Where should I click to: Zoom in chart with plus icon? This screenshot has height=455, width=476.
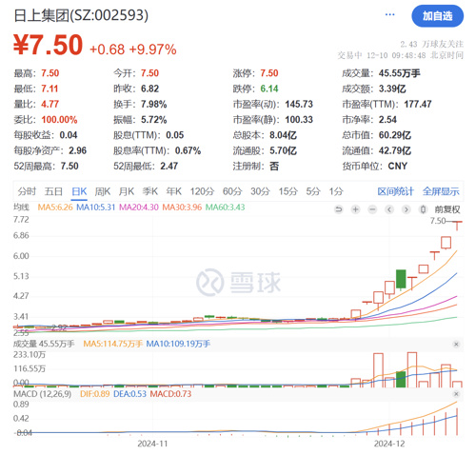(x=355, y=209)
